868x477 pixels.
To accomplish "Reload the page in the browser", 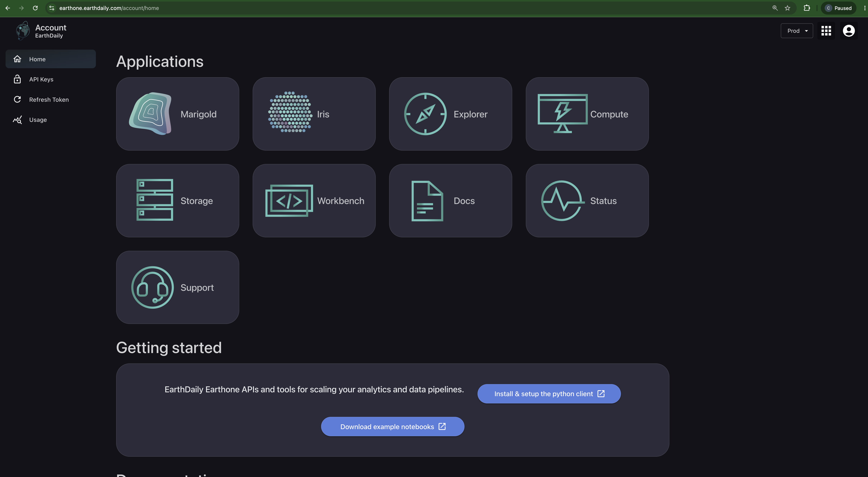I will point(35,8).
